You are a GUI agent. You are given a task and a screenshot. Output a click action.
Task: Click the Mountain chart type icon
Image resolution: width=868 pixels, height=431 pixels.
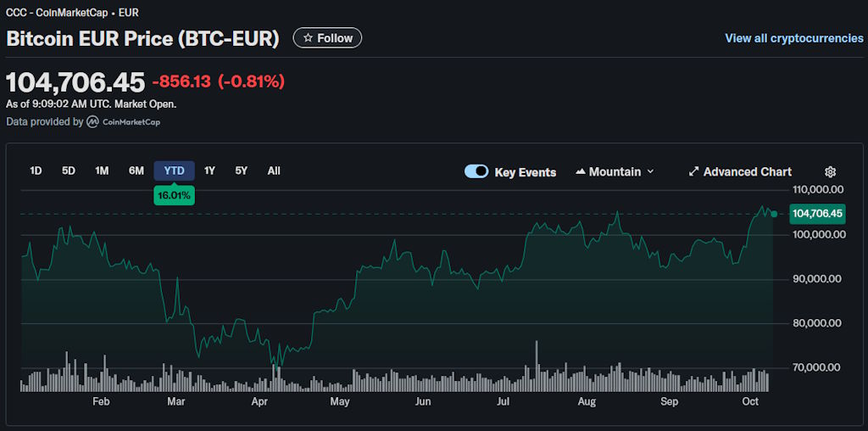point(581,171)
